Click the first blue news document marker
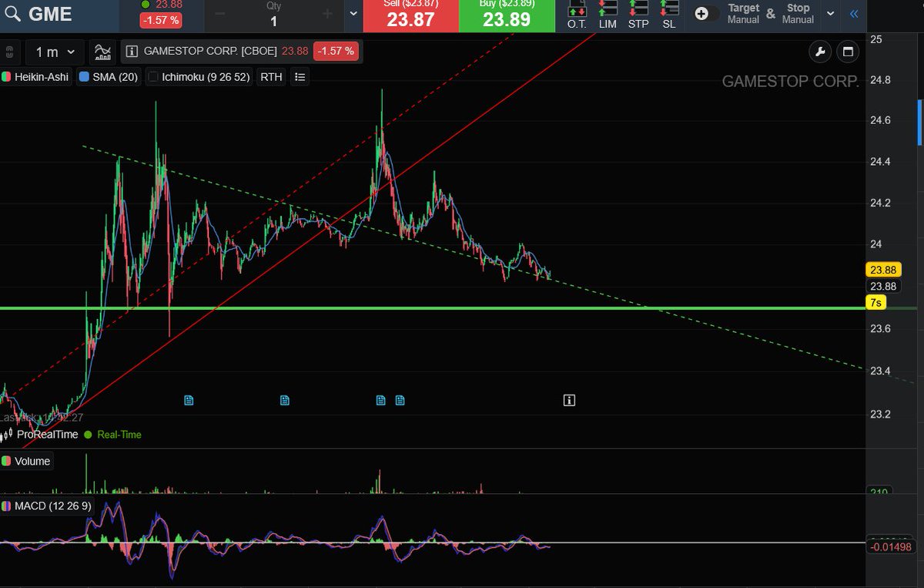924x588 pixels. tap(189, 400)
